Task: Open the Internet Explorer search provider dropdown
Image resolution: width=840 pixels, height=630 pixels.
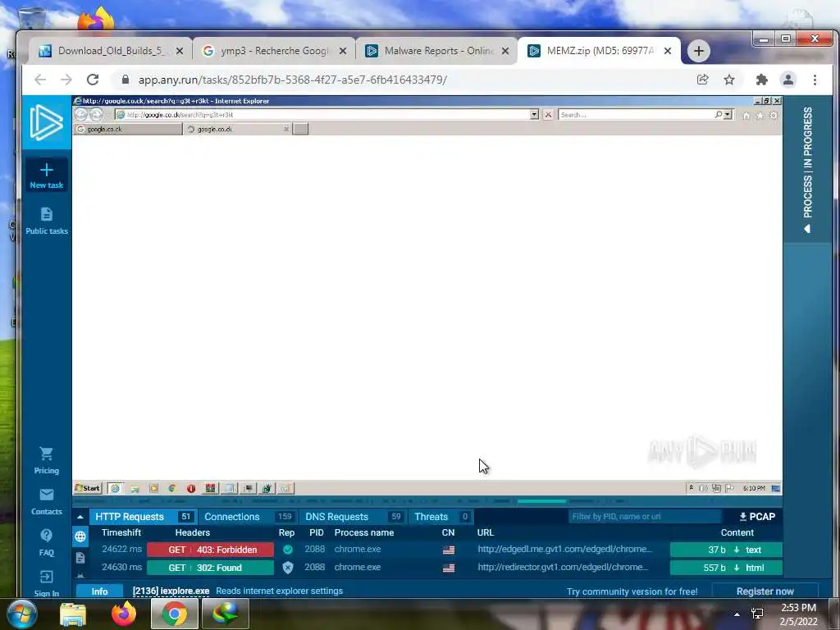Action: (728, 115)
